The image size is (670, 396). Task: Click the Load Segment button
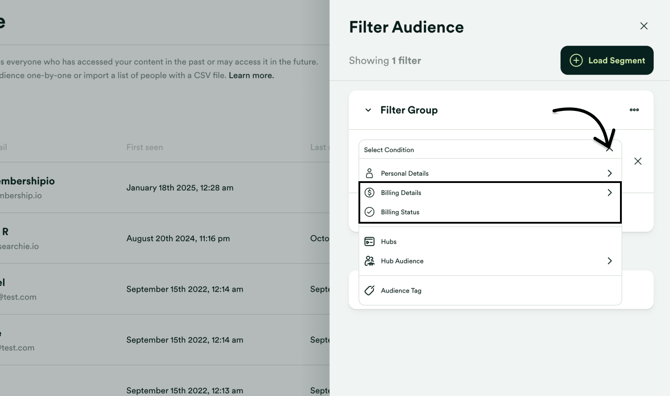coord(607,60)
